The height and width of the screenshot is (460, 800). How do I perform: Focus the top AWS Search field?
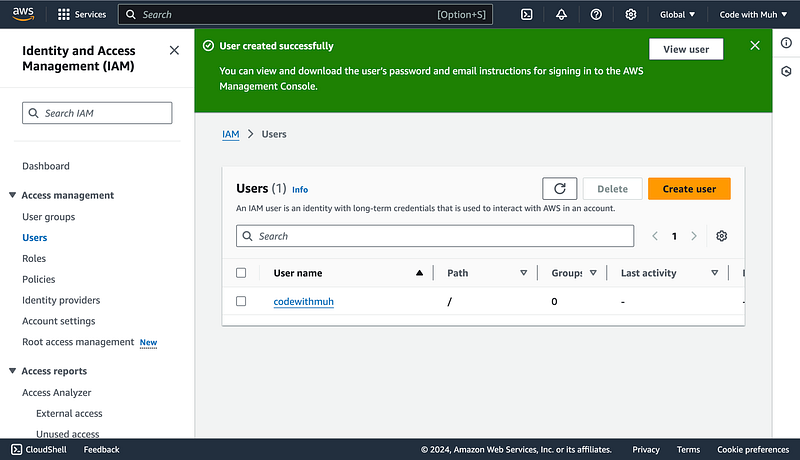305,14
